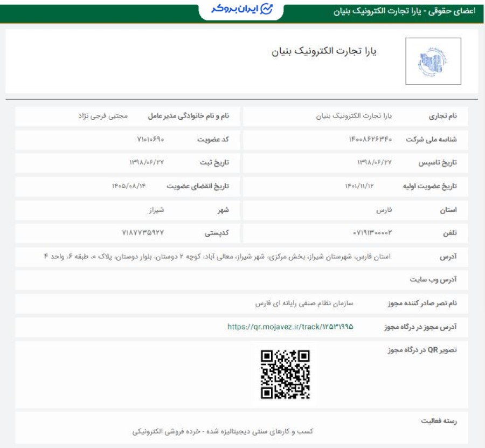The height and width of the screenshot is (448, 485).
Task: Select the city value شیراز
Action: click(156, 210)
